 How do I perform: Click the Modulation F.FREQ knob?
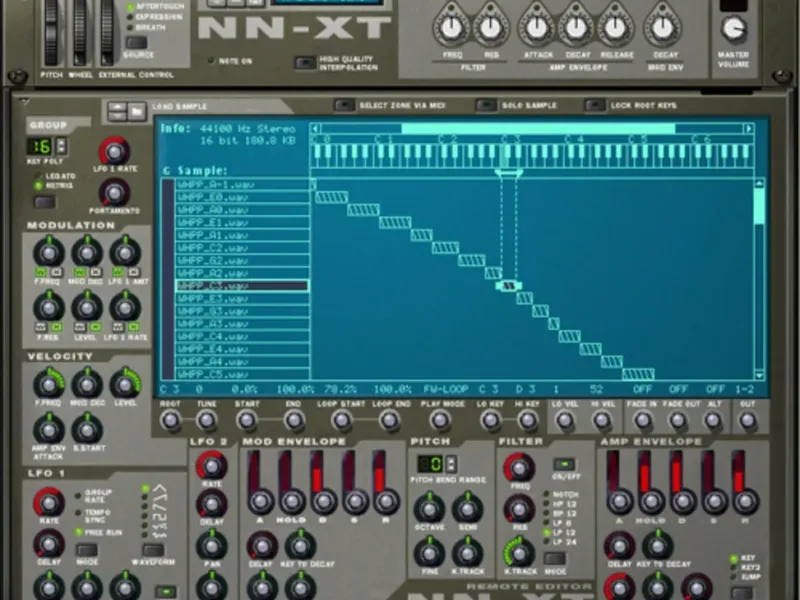pos(48,253)
